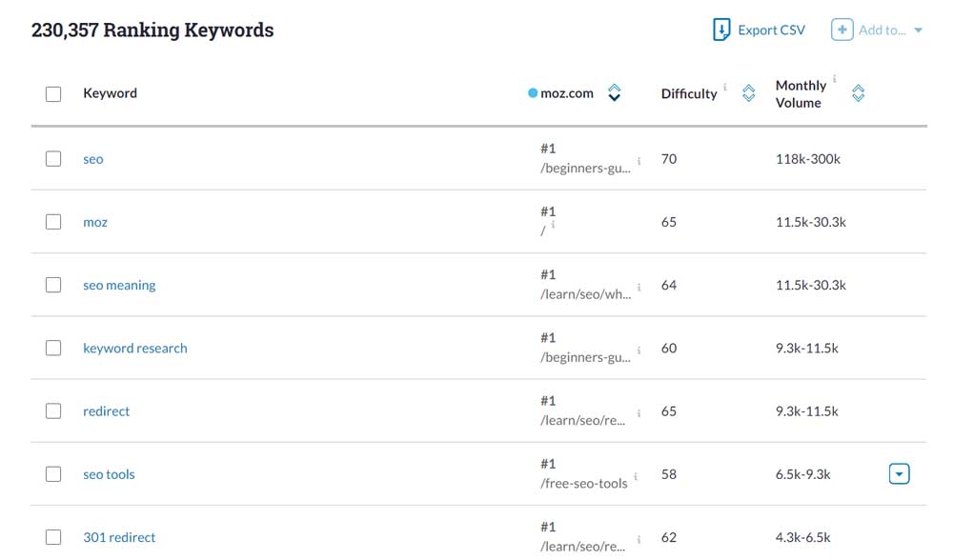Click the plus icon beside Add to

point(841,30)
